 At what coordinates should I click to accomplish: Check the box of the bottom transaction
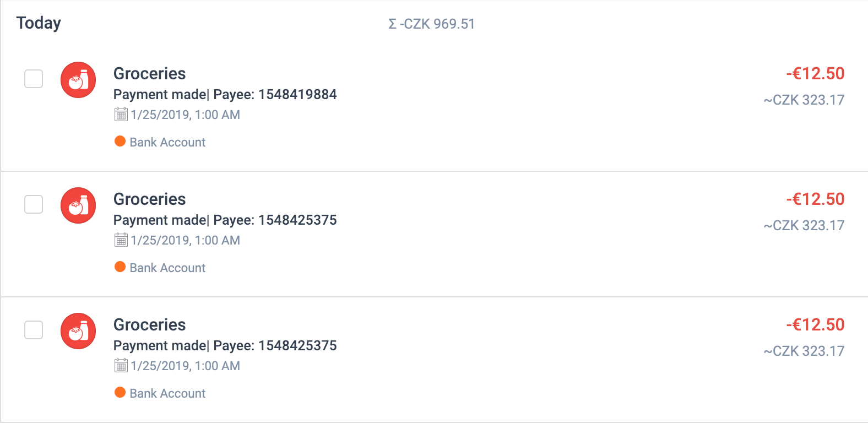click(x=34, y=330)
